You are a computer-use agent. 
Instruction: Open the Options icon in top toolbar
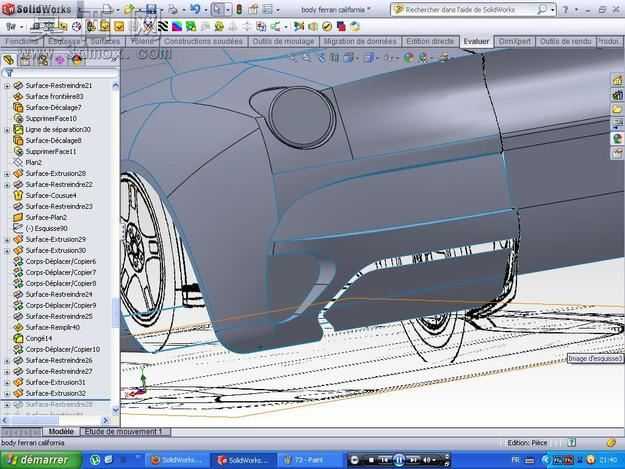[268, 9]
